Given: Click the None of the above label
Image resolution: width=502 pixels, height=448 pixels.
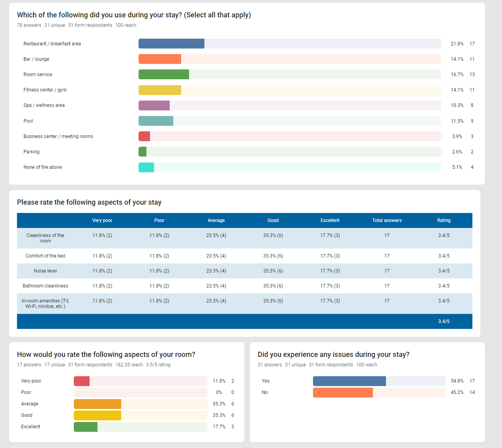Looking at the screenshot, I should [43, 167].
